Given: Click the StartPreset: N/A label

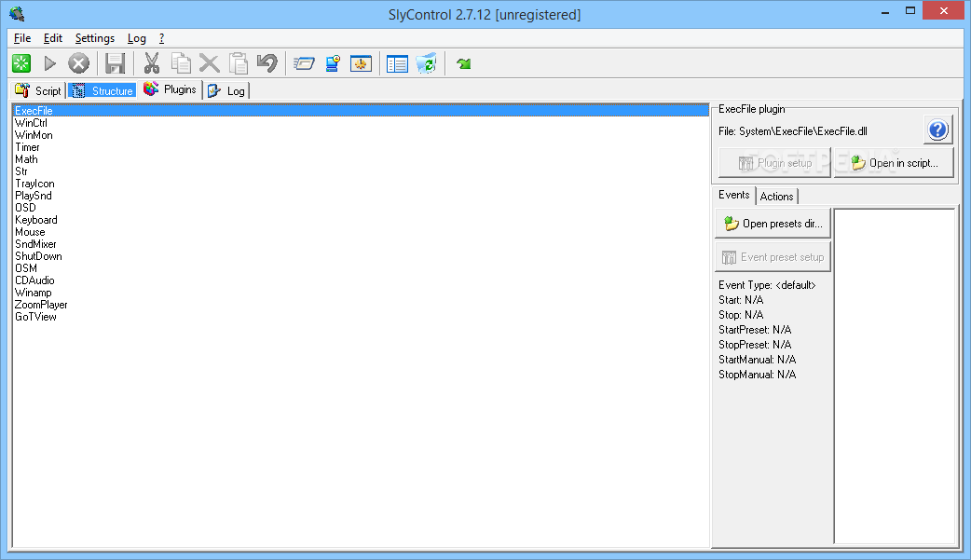Looking at the screenshot, I should [x=755, y=330].
